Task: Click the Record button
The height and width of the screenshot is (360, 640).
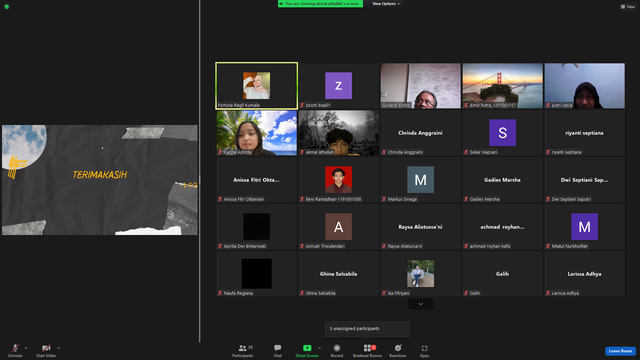Action: [337, 350]
